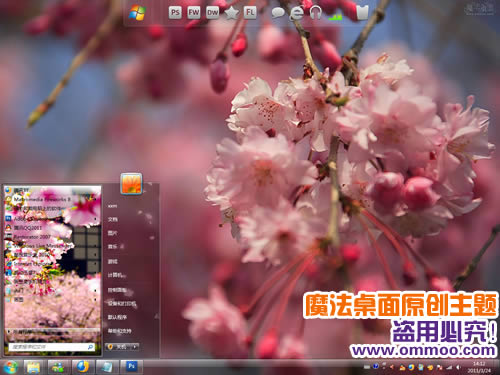Switch to Photoshop on the taskbar
This screenshot has height=375, width=500.
[x=131, y=367]
